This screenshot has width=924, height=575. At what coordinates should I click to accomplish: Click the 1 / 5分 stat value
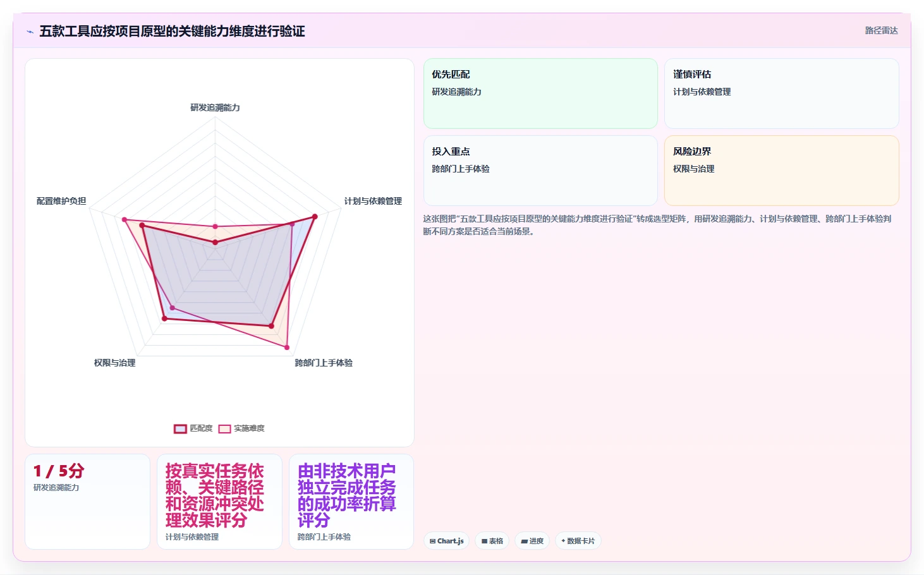coord(59,471)
